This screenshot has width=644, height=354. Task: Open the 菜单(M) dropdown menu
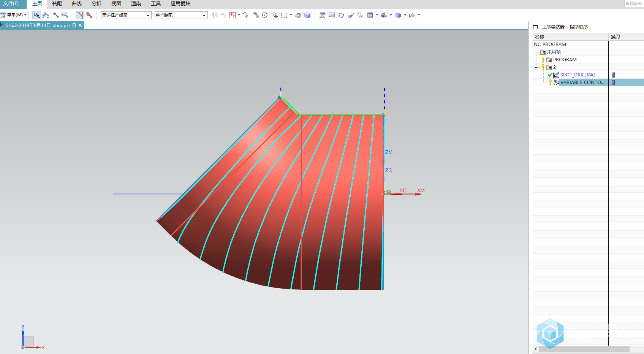coord(14,15)
